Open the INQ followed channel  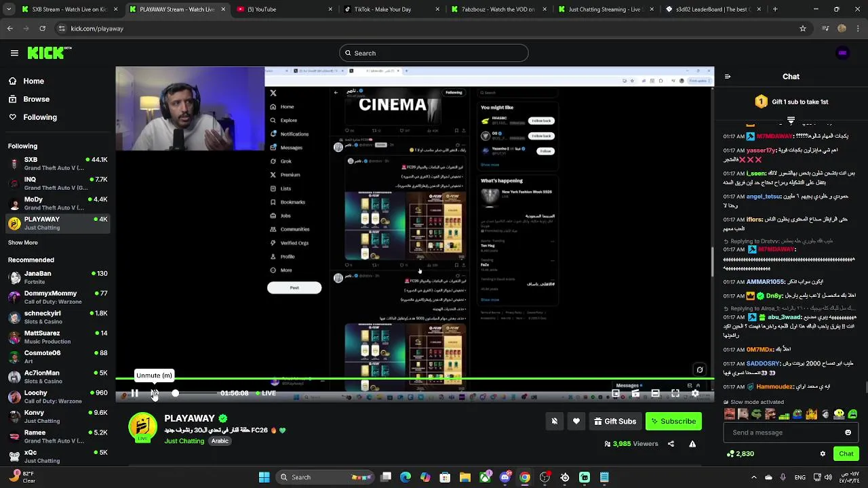(x=58, y=184)
